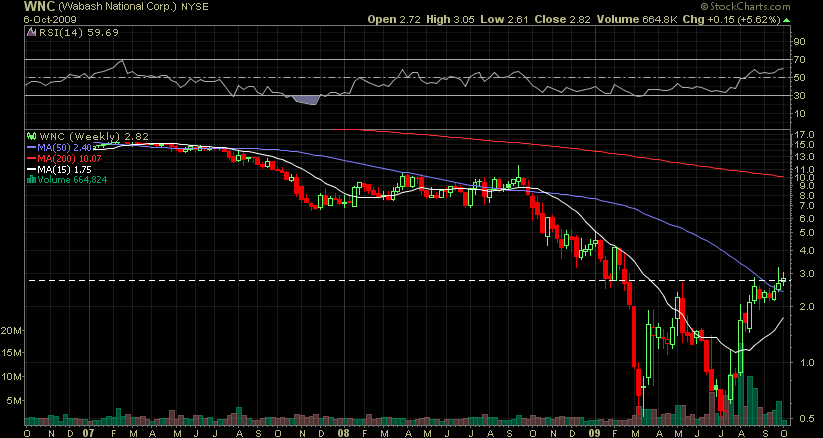Click the RSI(14) 59.69 label
This screenshot has height=438, width=823.
78,33
